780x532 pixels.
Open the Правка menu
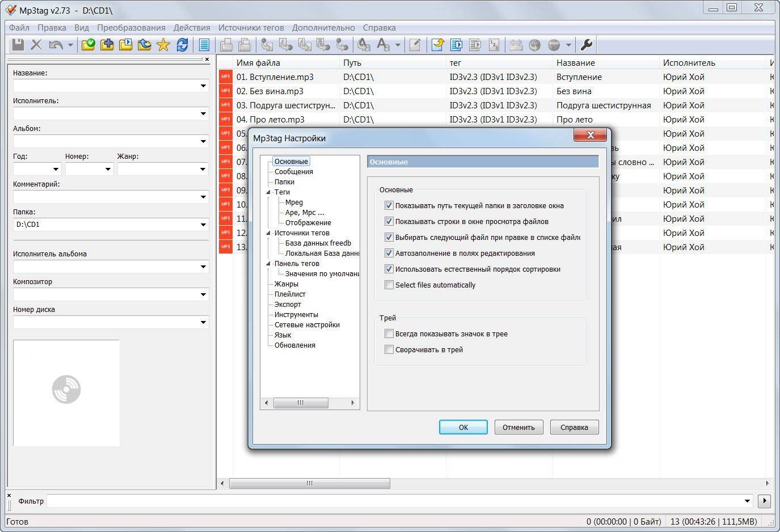(52, 28)
